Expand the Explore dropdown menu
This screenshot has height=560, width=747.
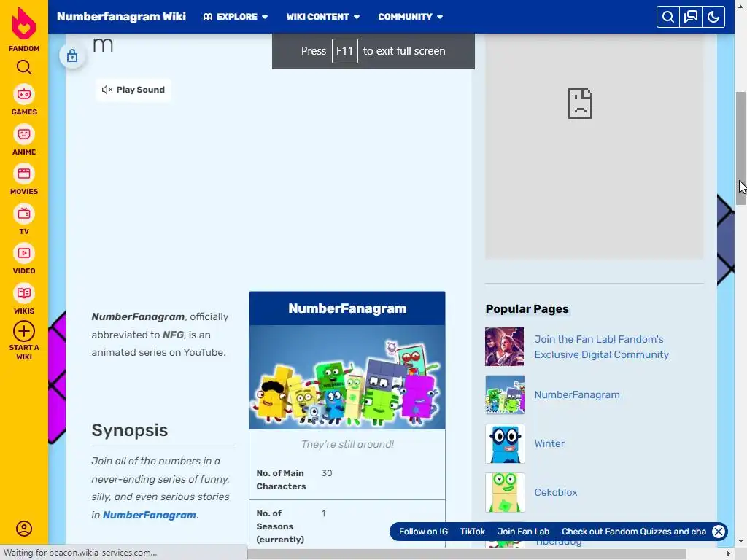coord(236,17)
